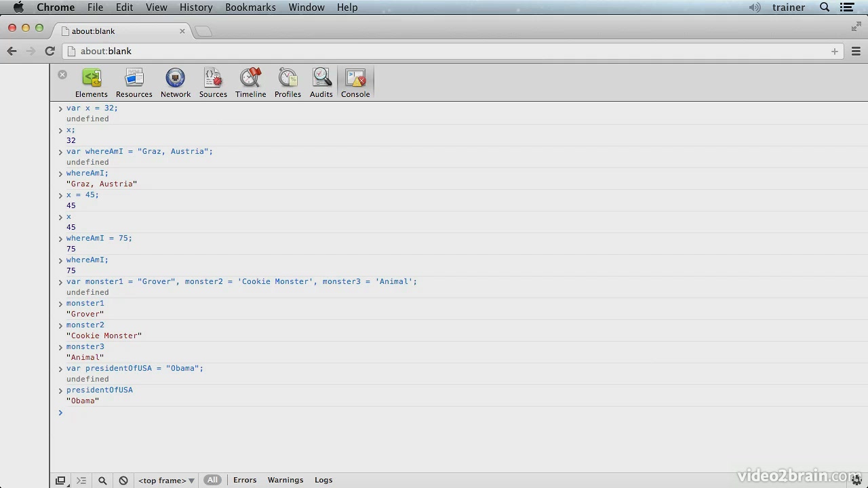868x488 pixels.
Task: Click the volume icon in the menu bar
Action: 754,7
